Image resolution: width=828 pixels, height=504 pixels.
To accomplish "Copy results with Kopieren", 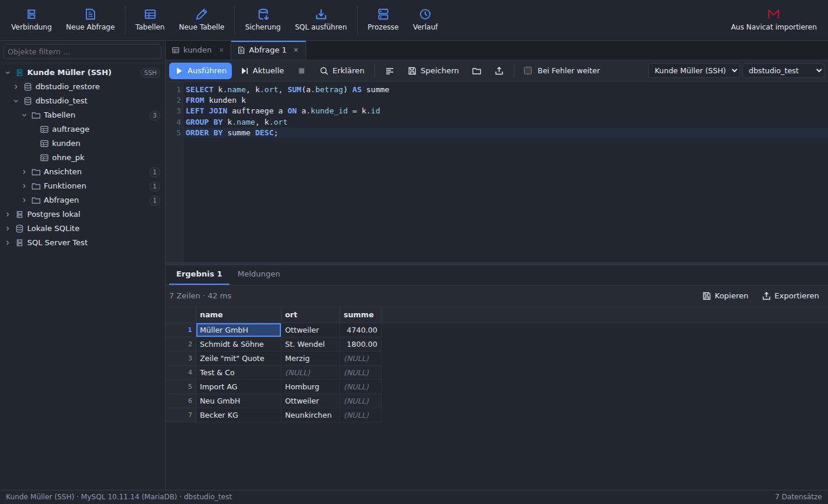I will coord(725,296).
